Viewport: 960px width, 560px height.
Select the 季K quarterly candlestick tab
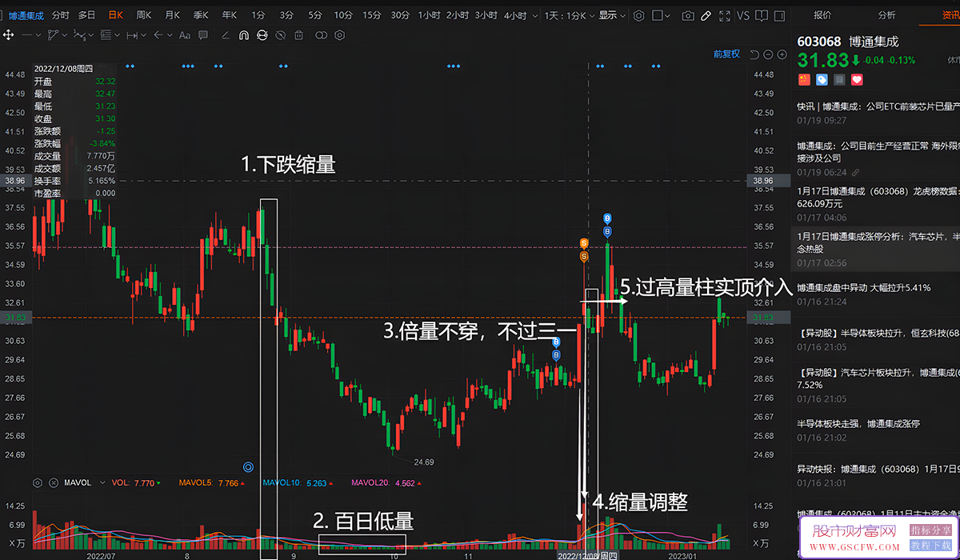201,15
